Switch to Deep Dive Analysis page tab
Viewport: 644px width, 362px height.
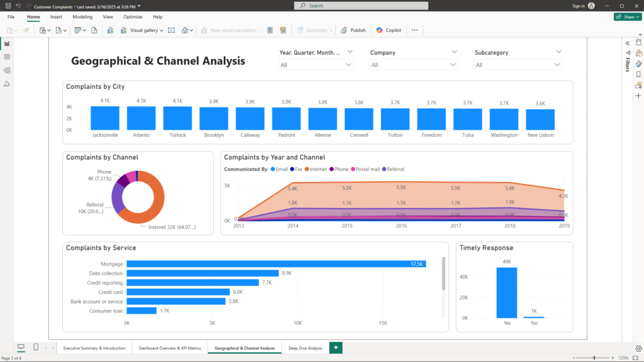pos(305,348)
